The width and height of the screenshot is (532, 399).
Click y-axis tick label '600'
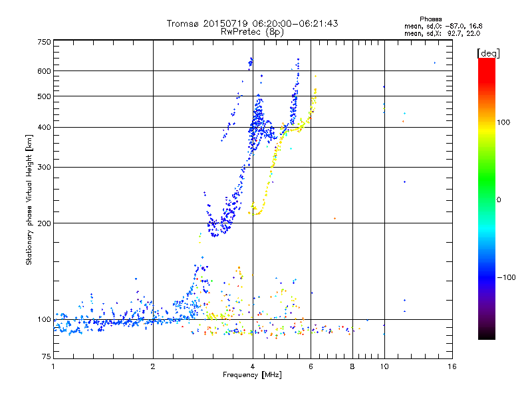click(x=44, y=71)
